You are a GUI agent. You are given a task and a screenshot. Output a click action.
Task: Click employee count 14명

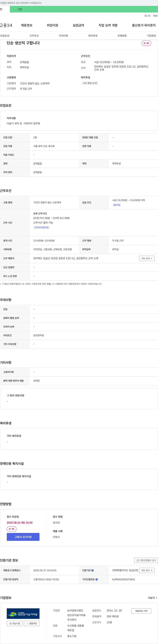pos(109,622)
